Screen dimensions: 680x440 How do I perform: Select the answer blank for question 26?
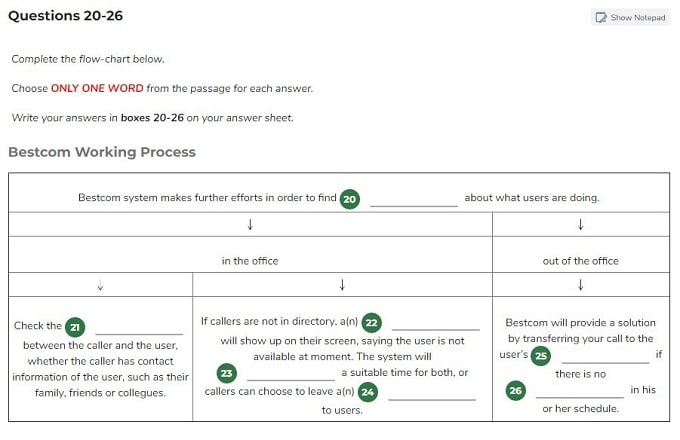(x=580, y=390)
